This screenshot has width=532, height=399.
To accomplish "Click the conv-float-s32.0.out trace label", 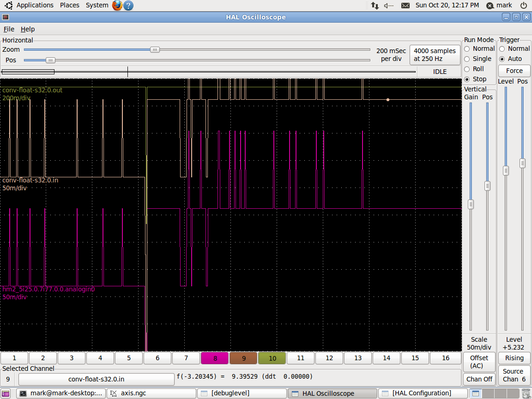I will [x=32, y=90].
